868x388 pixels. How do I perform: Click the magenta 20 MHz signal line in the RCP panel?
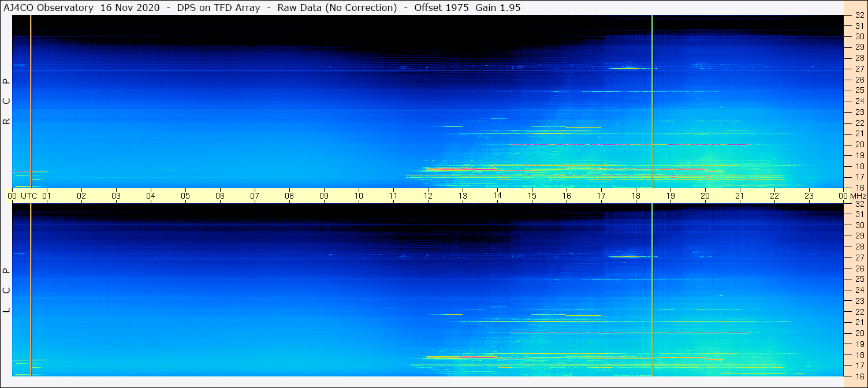pyautogui.click(x=578, y=144)
